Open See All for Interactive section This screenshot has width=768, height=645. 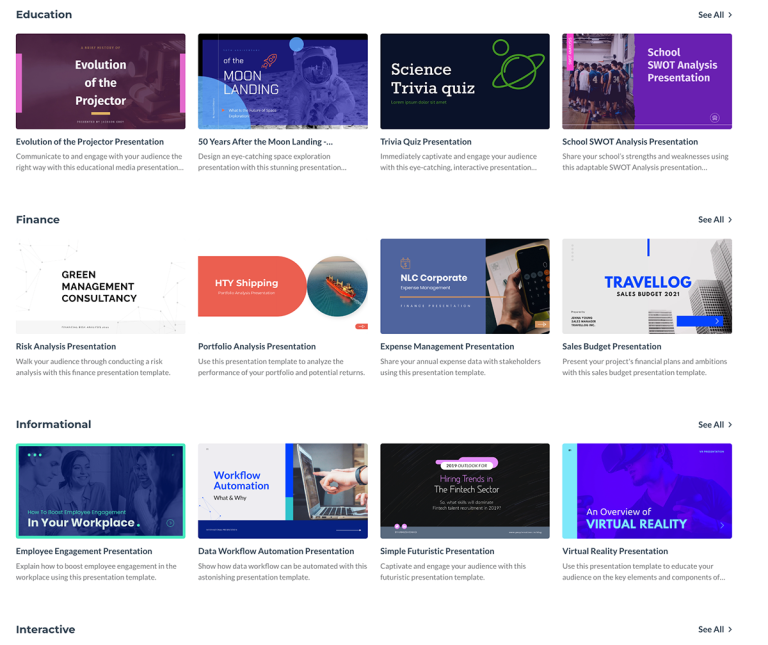pos(715,629)
